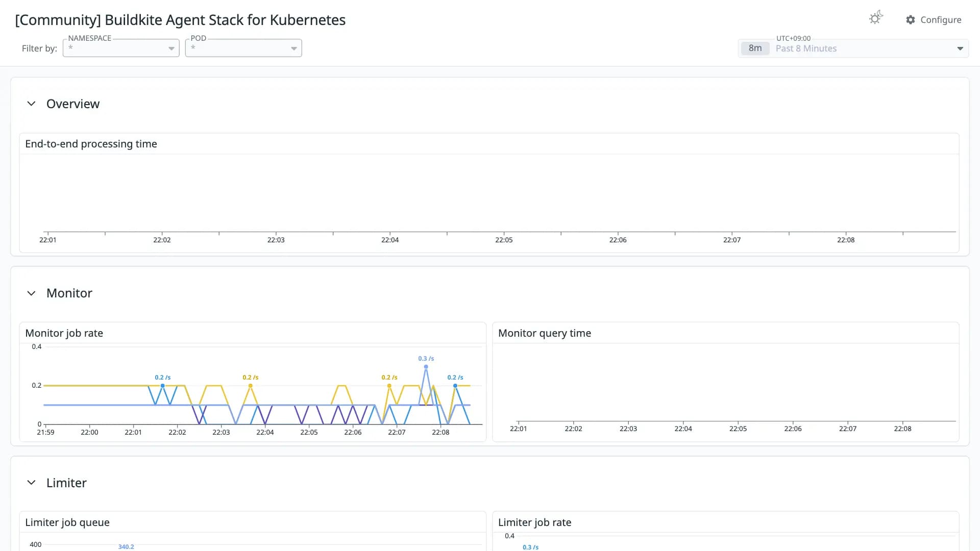
Task: Click the Limiter job queue widget title
Action: click(x=67, y=522)
